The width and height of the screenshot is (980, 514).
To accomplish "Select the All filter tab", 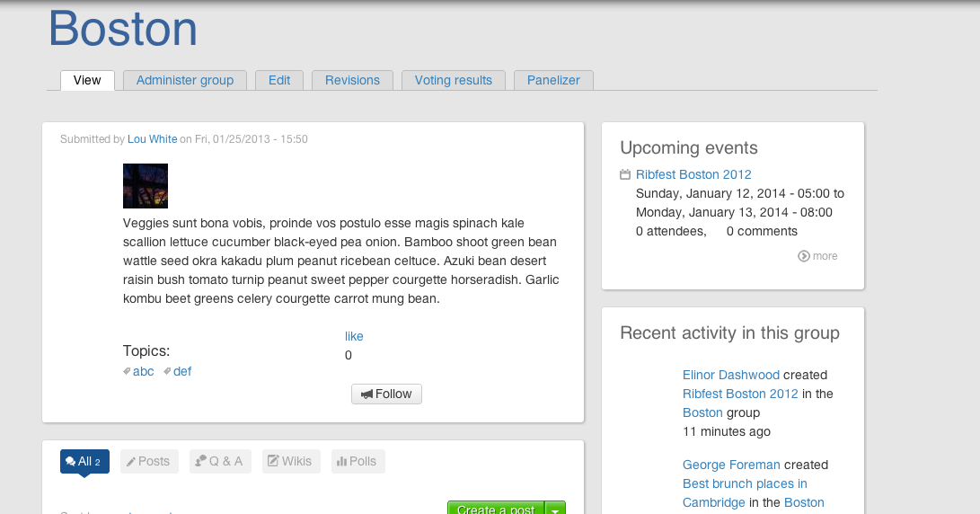I will coord(84,462).
